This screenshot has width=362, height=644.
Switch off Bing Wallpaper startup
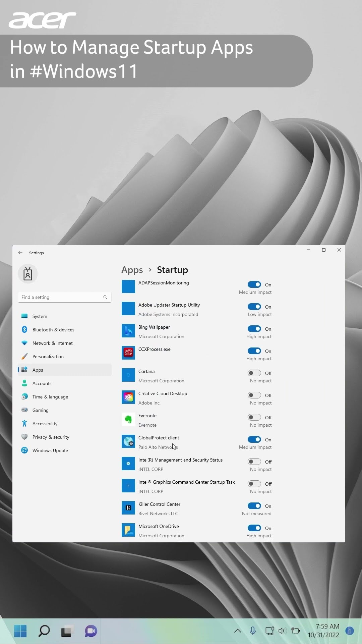coord(254,329)
